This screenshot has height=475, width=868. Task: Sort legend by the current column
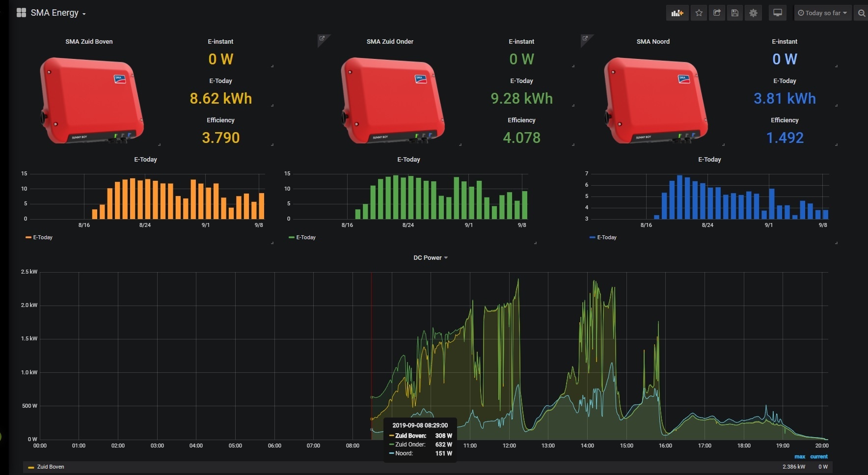pos(819,456)
